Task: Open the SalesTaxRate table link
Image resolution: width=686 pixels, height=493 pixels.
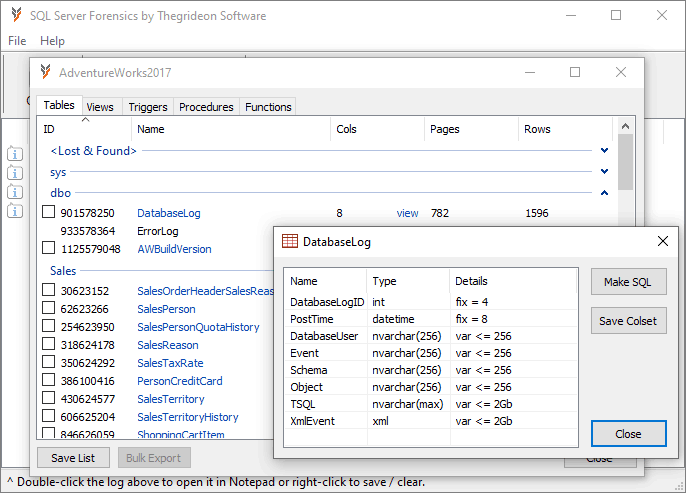Action: click(170, 363)
